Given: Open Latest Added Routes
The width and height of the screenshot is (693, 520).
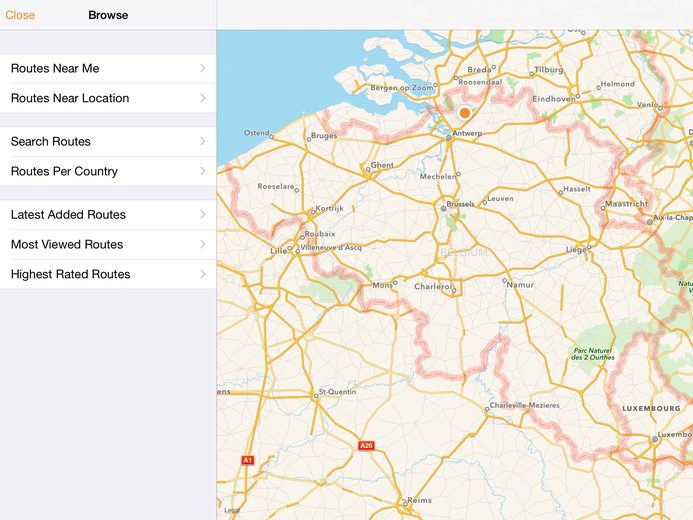Looking at the screenshot, I should click(x=108, y=215).
